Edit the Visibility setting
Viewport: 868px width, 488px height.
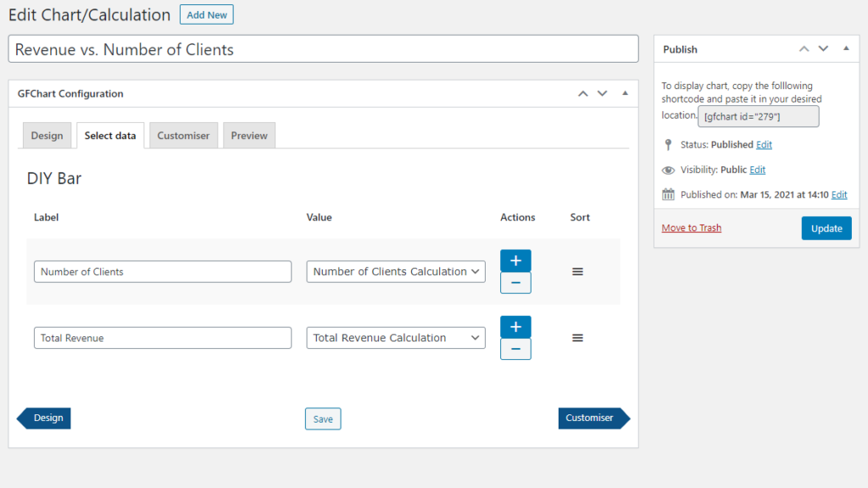coord(757,169)
